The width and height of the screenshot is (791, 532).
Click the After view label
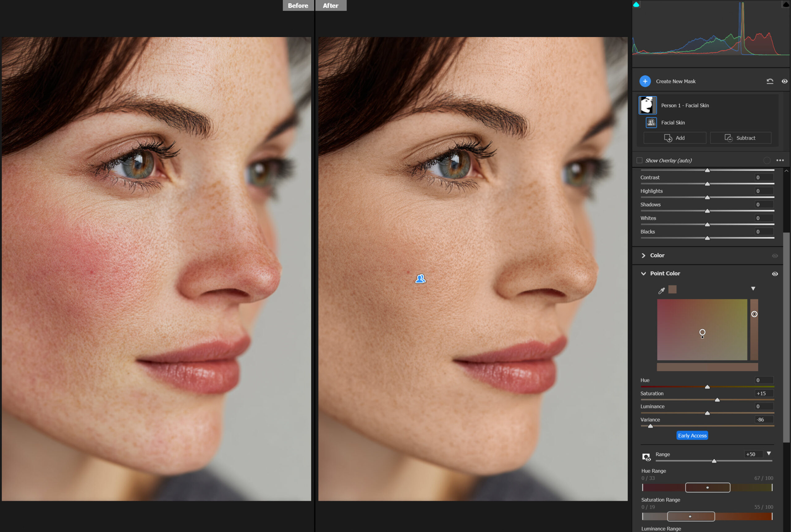coord(331,6)
